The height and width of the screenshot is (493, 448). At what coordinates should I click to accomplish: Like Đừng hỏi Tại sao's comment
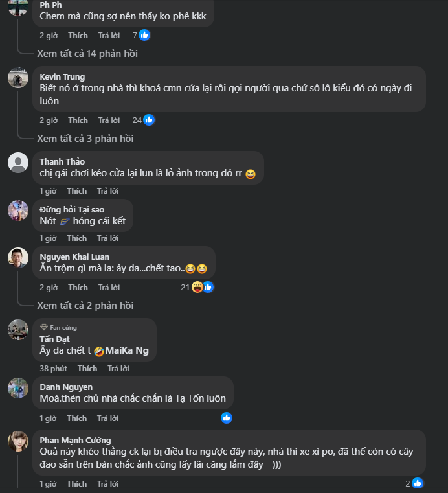coord(76,238)
